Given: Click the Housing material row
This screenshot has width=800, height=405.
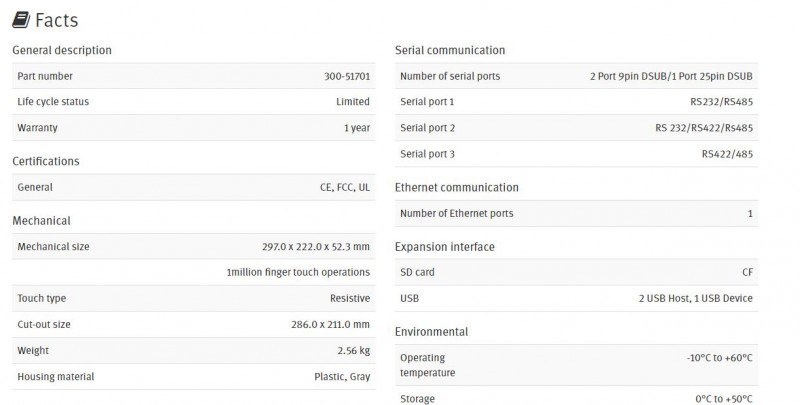Looking at the screenshot, I should [193, 376].
